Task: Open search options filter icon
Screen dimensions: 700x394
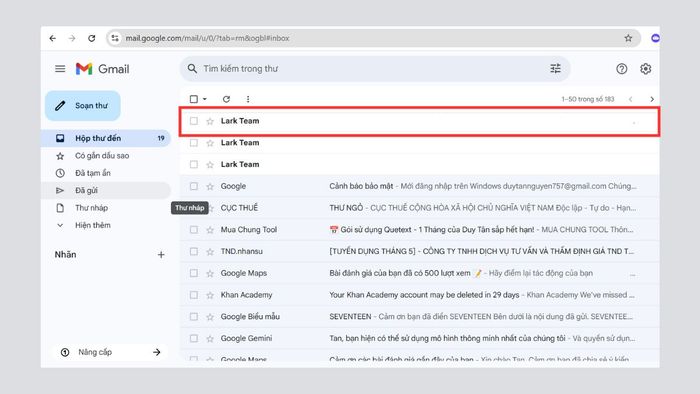Action: pos(555,69)
